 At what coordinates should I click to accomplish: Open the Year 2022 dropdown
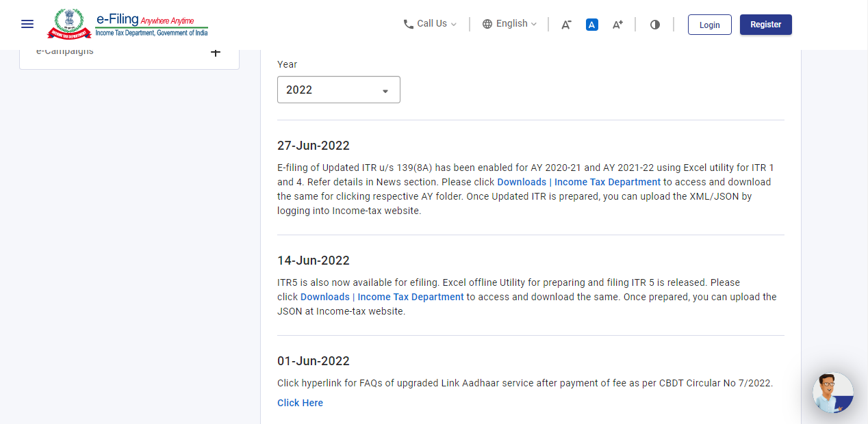[x=338, y=90]
